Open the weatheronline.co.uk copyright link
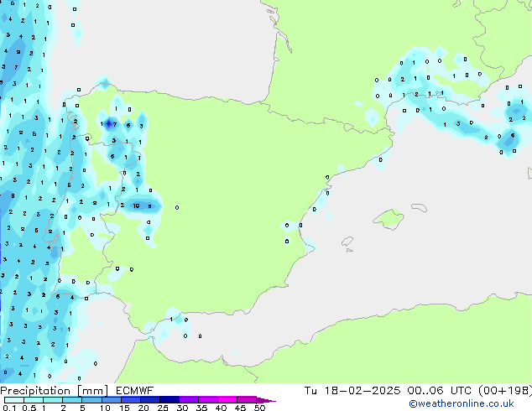 point(462,403)
